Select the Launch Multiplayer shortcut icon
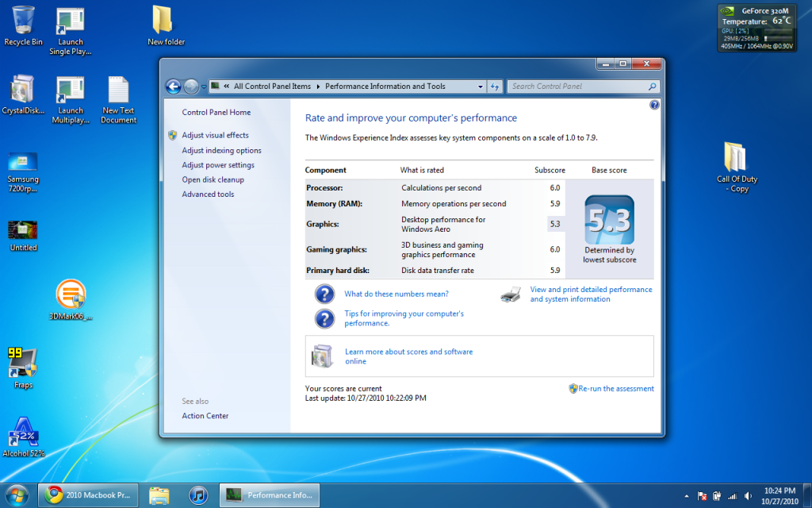Image resolution: width=812 pixels, height=508 pixels. [71, 99]
